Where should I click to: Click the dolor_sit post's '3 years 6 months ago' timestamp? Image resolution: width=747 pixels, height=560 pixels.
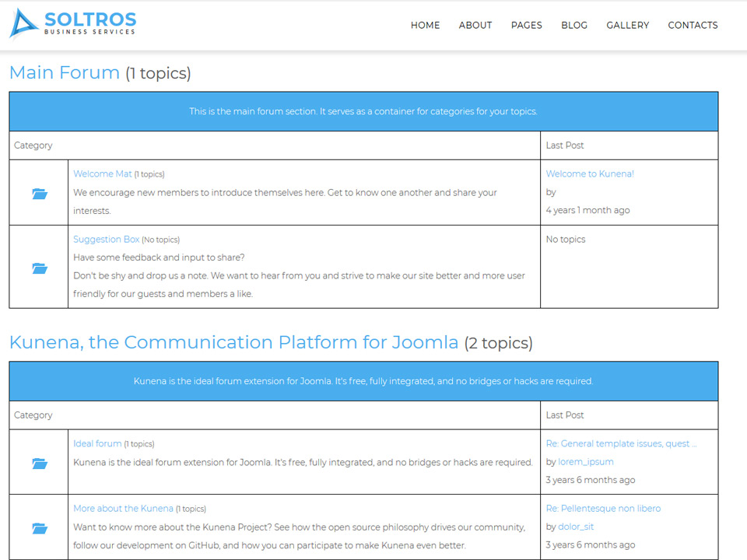point(591,544)
